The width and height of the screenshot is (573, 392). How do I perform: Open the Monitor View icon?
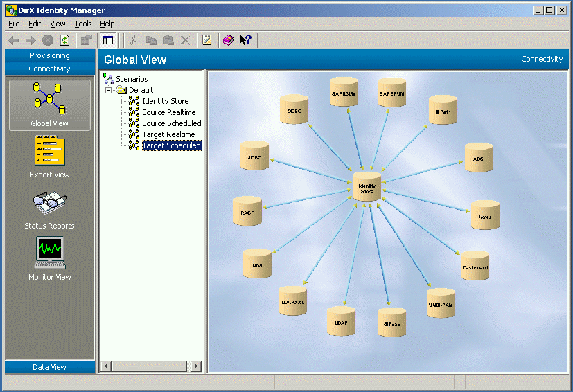(x=49, y=258)
